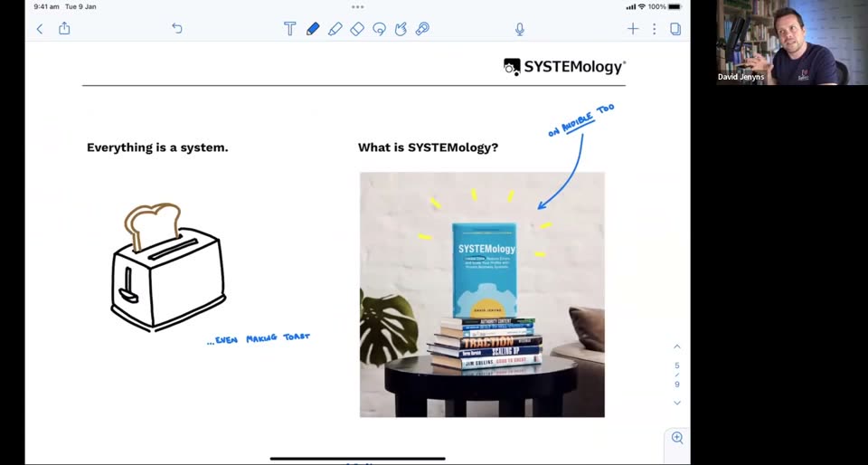This screenshot has height=465, width=868.
Task: Click the SYSTEMology logo on the slide
Action: click(x=564, y=67)
